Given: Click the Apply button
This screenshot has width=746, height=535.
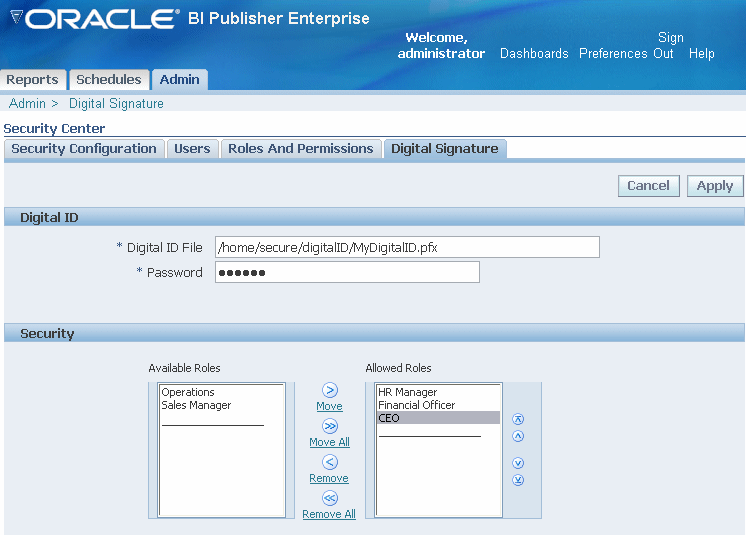Looking at the screenshot, I should click(715, 185).
